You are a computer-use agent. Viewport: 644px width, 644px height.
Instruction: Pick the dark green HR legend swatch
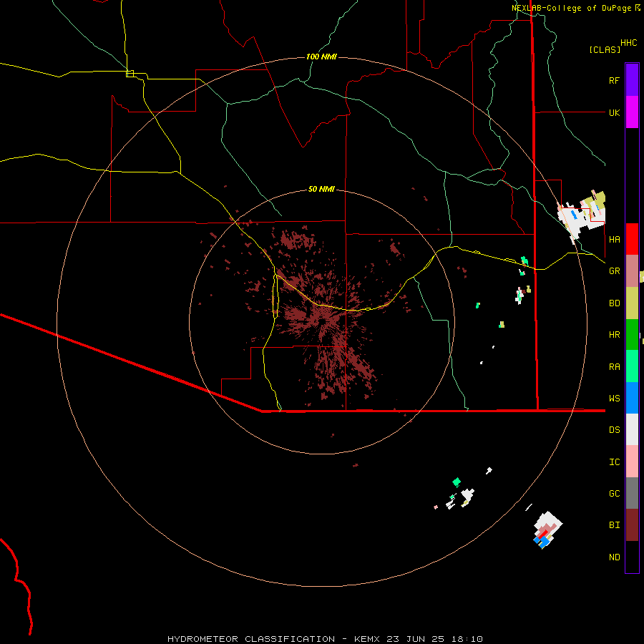pyautogui.click(x=632, y=334)
